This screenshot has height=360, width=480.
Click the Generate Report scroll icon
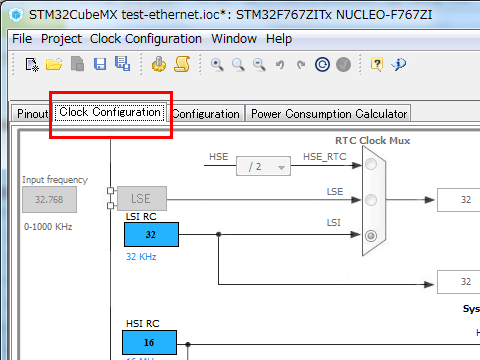coord(182,64)
